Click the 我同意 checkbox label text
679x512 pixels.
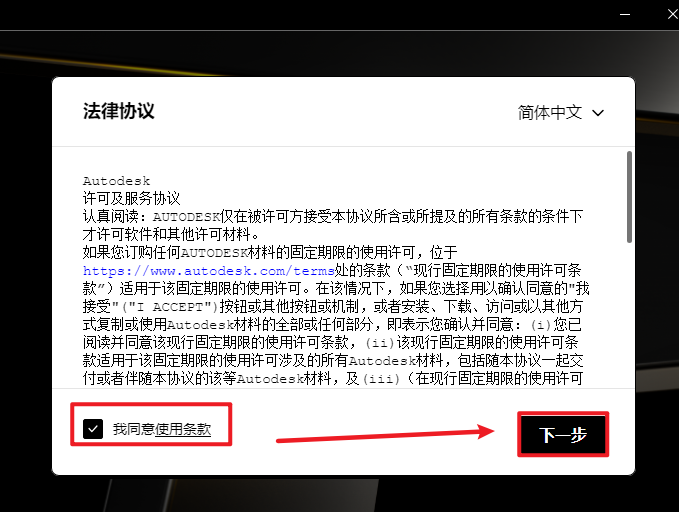click(133, 429)
